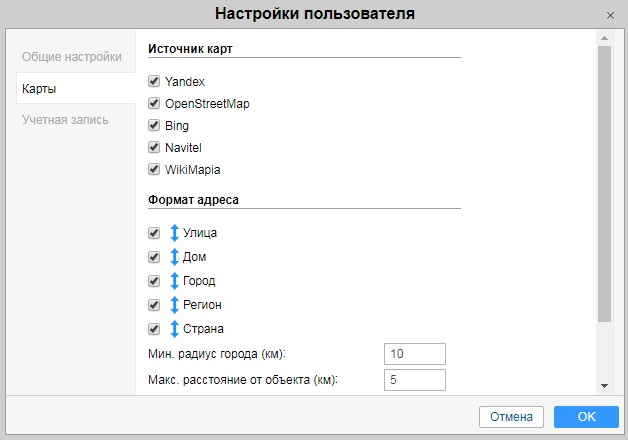Click the reorder arrows icon beside Улица

[174, 233]
